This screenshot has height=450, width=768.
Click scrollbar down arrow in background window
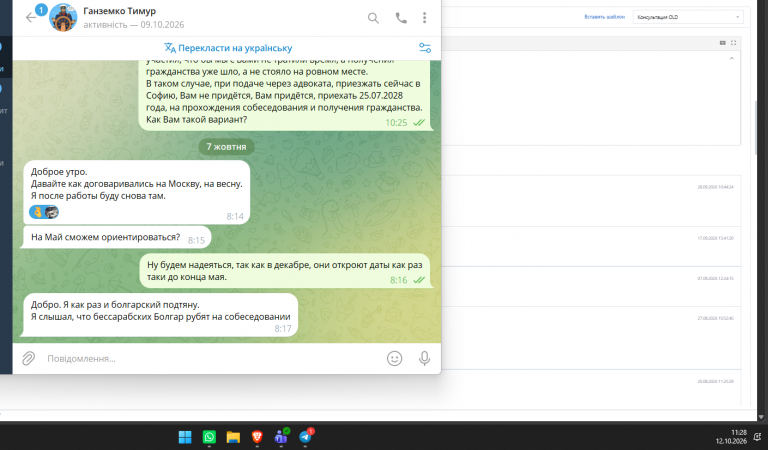pos(761,417)
